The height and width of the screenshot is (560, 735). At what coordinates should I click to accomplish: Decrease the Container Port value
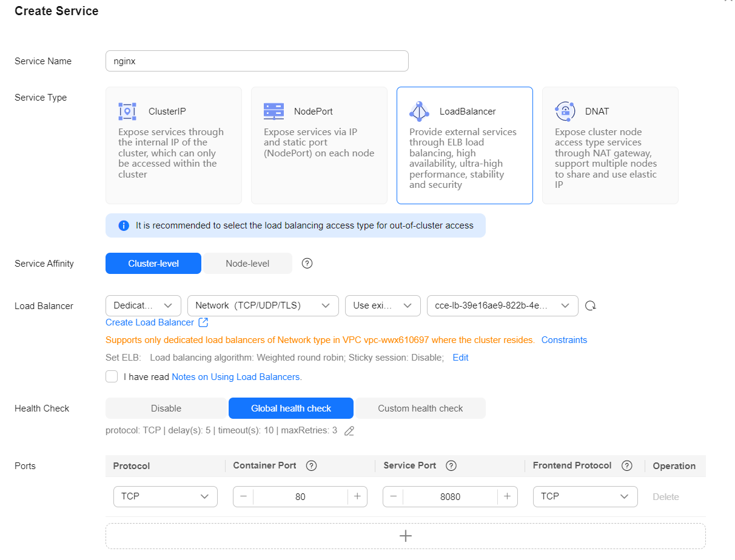(243, 496)
